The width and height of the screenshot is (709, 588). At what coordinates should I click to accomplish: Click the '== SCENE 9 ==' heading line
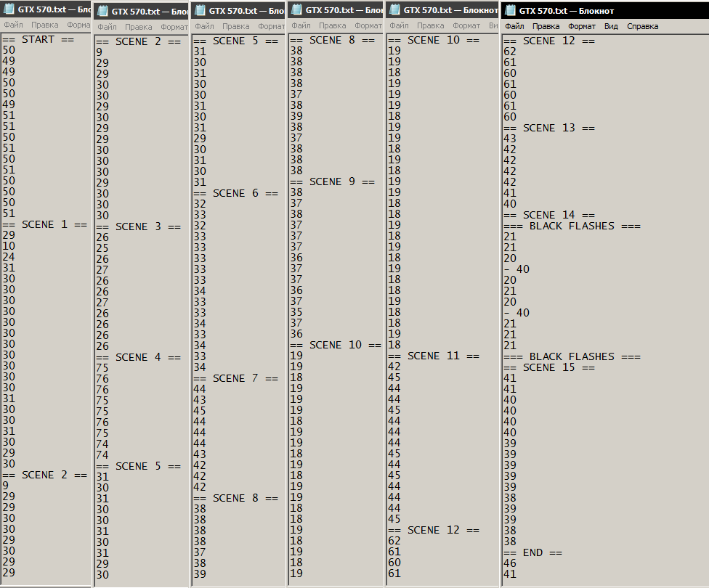click(x=333, y=181)
